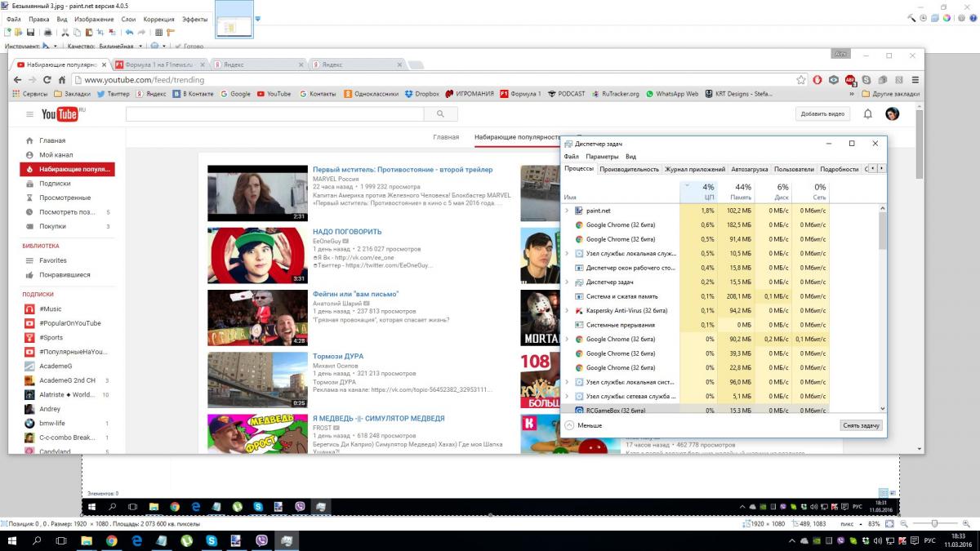The image size is (980, 551).
Task: Click the Redo arrow in paint.net toolbar
Action: click(x=141, y=33)
